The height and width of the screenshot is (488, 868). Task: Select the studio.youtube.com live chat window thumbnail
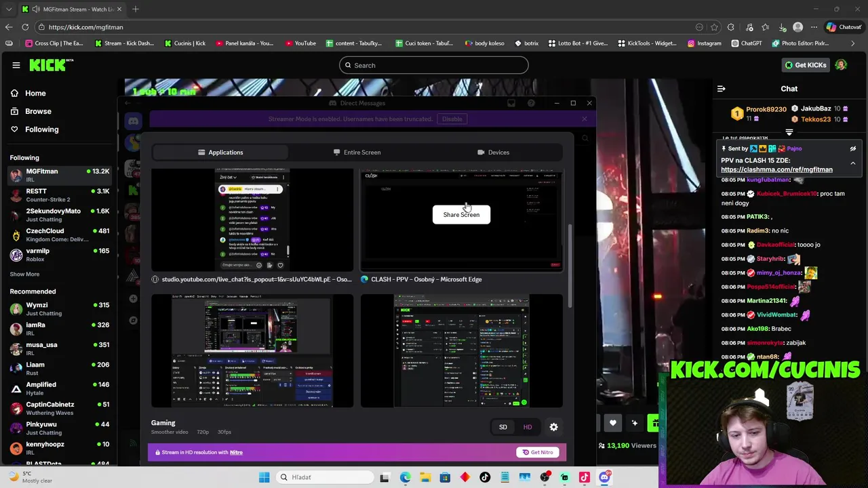tap(252, 221)
